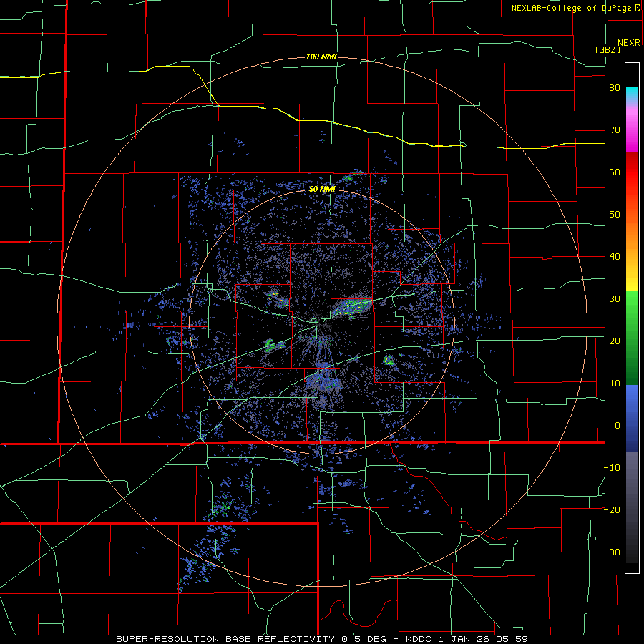Click the 40 value on dBZ scale
This screenshot has height=644, width=644.
[x=615, y=257]
